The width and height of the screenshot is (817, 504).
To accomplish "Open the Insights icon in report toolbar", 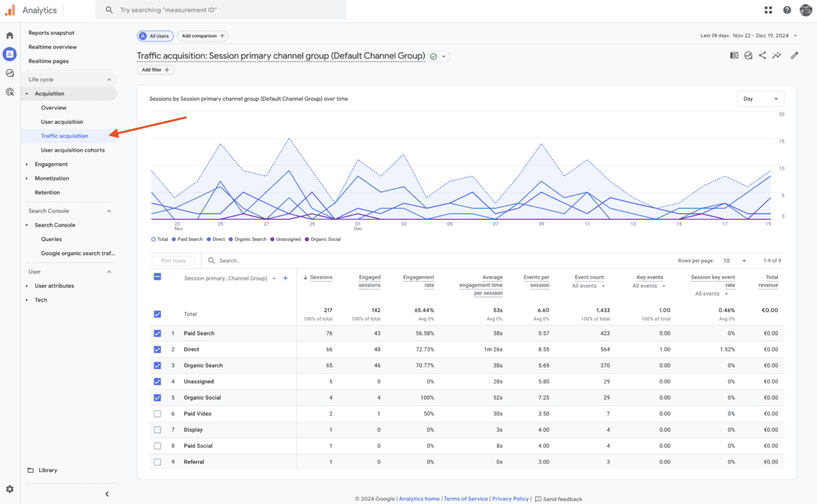I will tap(748, 56).
